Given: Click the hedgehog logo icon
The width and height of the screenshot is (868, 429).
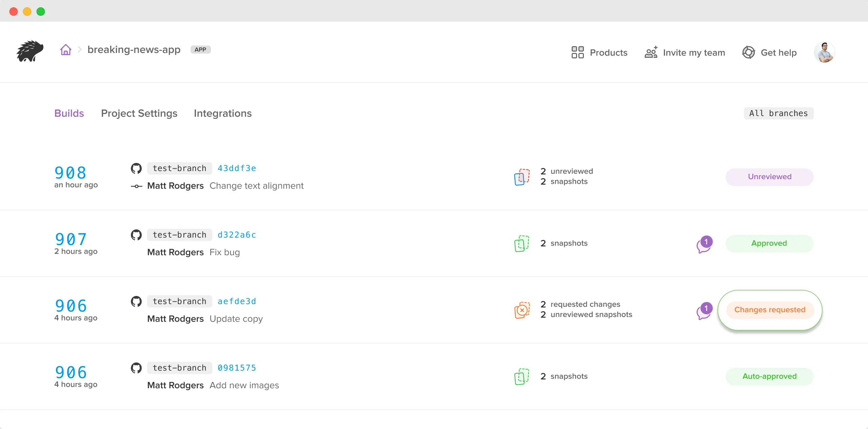Looking at the screenshot, I should (x=30, y=51).
